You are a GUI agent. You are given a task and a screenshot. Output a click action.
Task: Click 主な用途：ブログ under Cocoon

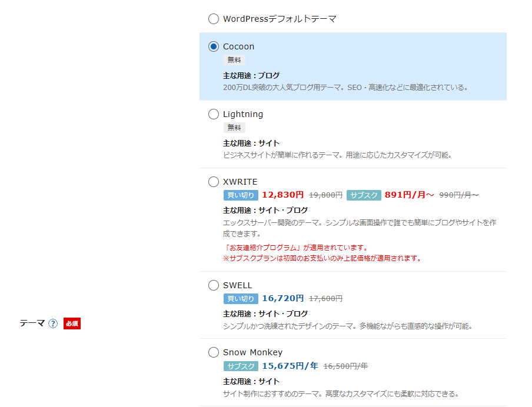251,76
